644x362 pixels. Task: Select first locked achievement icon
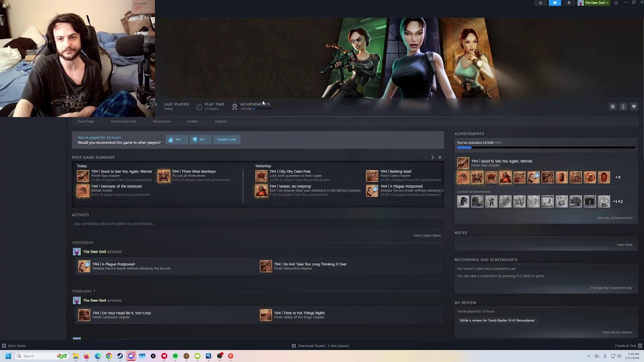(x=463, y=201)
